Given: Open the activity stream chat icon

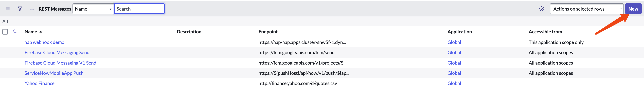Looking at the screenshot, I should point(32,9).
